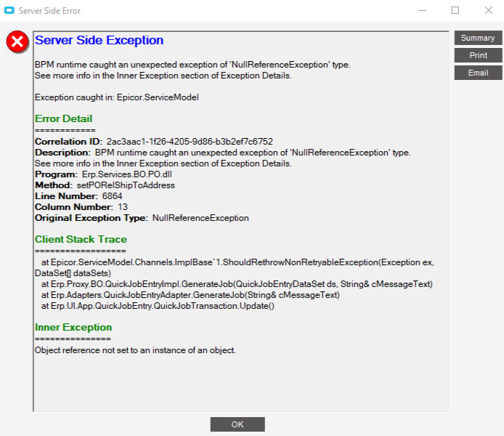Image resolution: width=504 pixels, height=436 pixels.
Task: Click the Client Stack Trace heading
Action: 81,239
